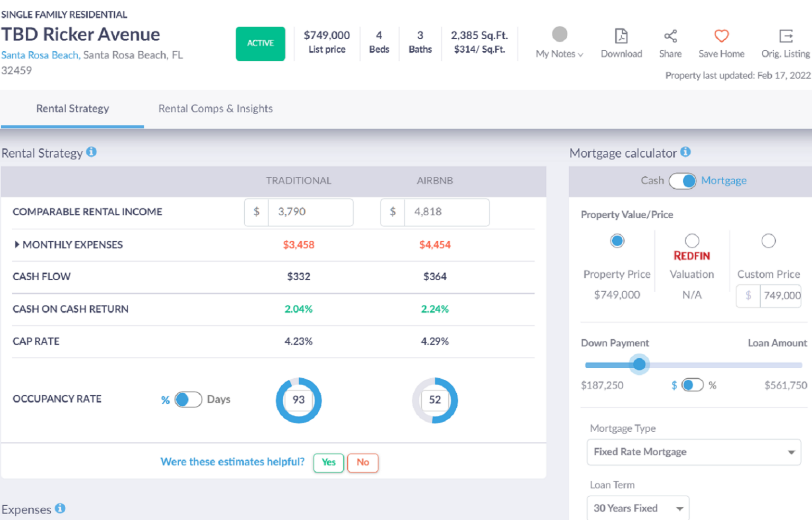The width and height of the screenshot is (812, 520).
Task: Select the Rental Strategy tab
Action: pos(72,109)
